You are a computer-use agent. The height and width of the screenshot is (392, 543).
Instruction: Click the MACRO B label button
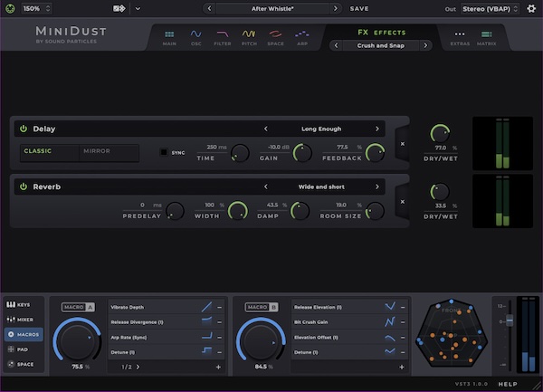point(262,307)
